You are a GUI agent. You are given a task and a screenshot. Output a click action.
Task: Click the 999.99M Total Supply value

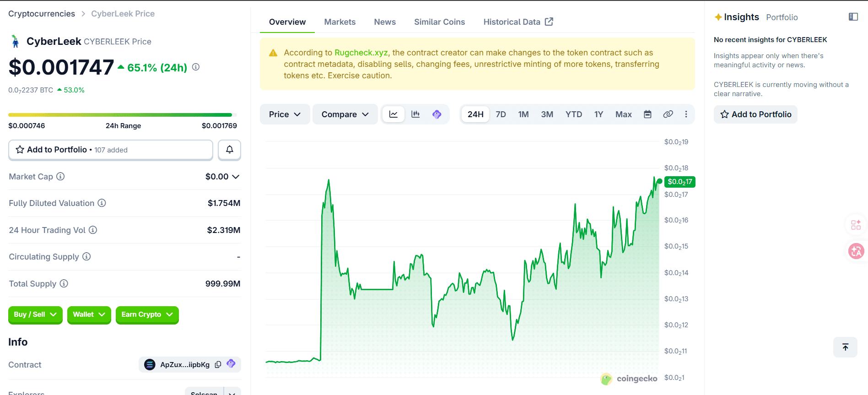pyautogui.click(x=223, y=283)
